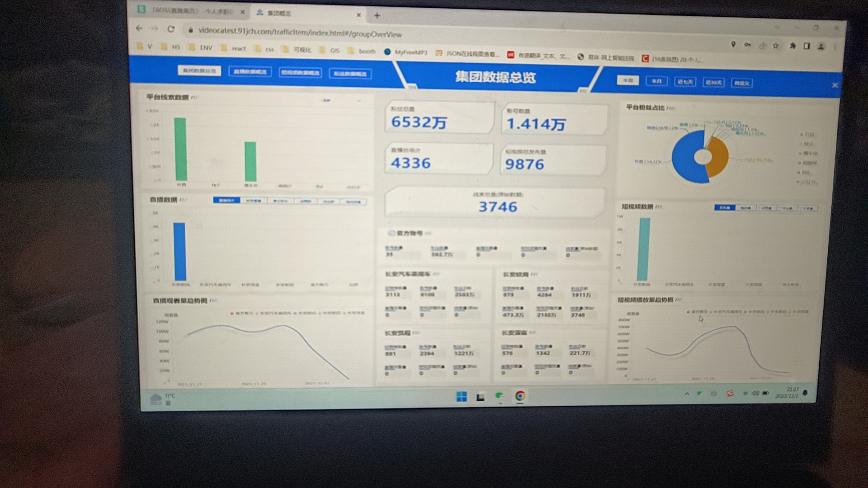Click the address bar URL
The width and height of the screenshot is (868, 488).
pos(300,32)
